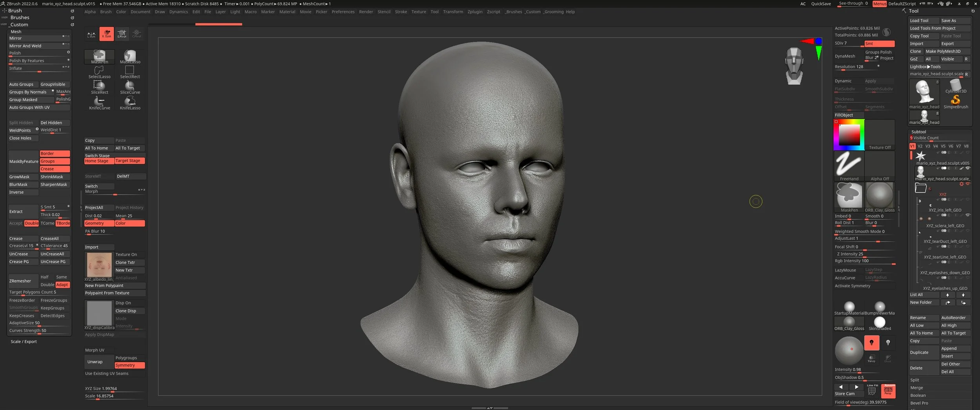This screenshot has height=410, width=980.
Task: Click the SimpleBrush tool icon
Action: [x=955, y=102]
